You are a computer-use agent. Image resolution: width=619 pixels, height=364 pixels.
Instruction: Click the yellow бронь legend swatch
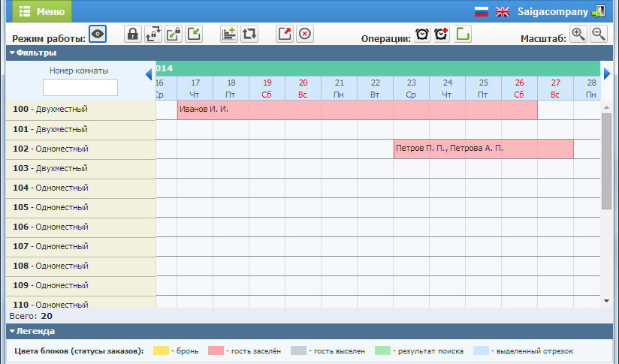[x=161, y=350]
